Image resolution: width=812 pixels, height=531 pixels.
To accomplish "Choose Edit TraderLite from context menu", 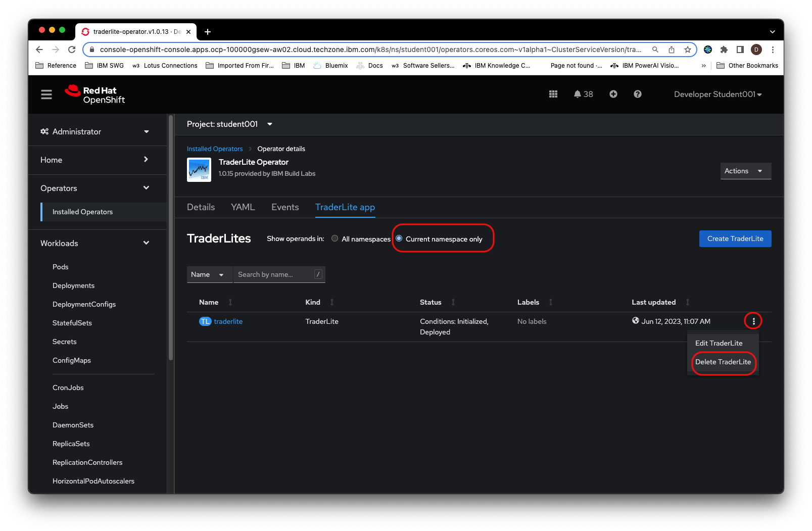I will click(x=723, y=343).
